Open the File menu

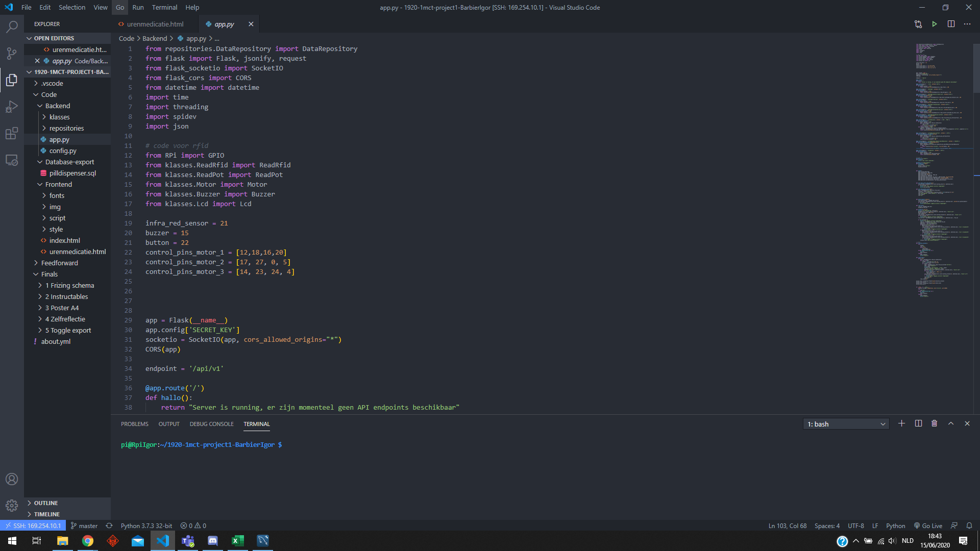click(x=27, y=7)
